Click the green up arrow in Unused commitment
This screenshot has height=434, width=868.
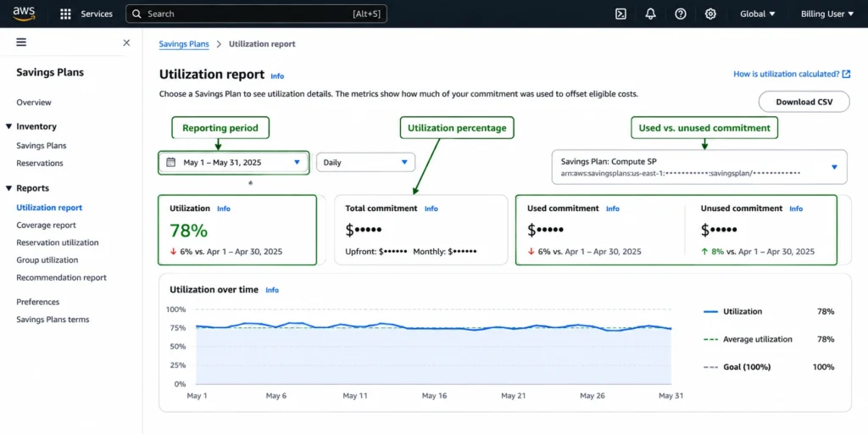click(x=704, y=251)
